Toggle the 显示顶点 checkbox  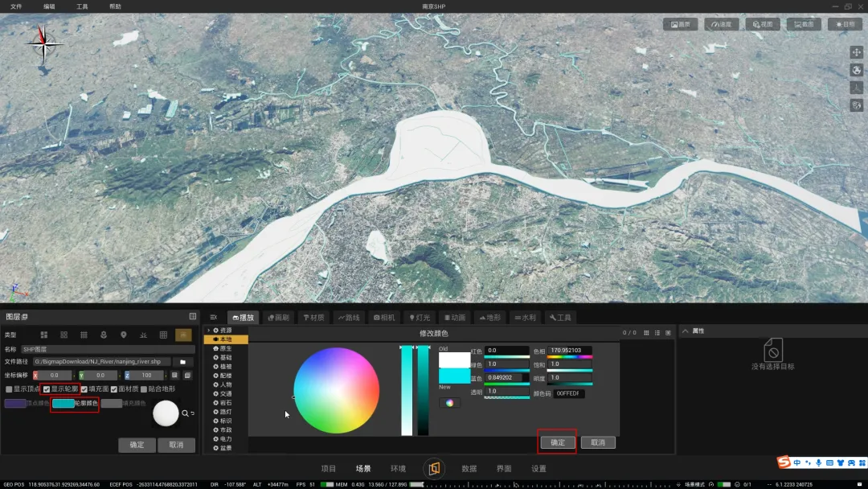pyautogui.click(x=9, y=389)
